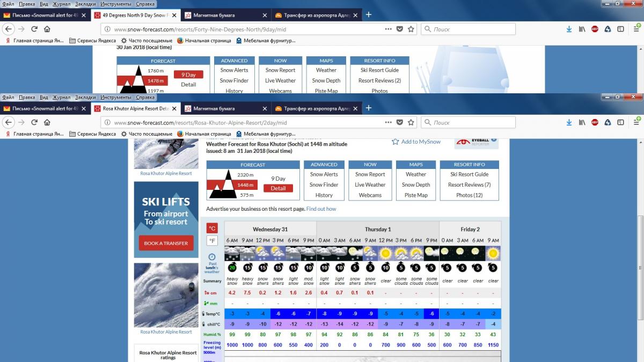This screenshot has width=644, height=362.
Task: Open page actions menu in 49 Degrees North URL bar
Action: [388, 29]
